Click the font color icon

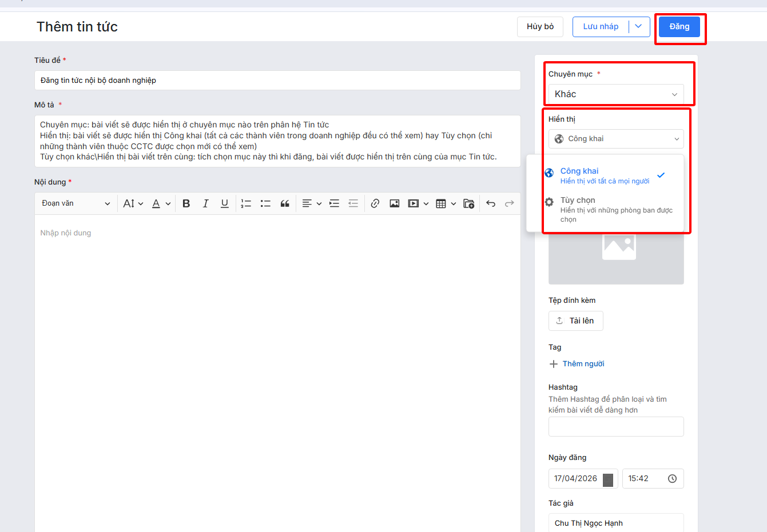(156, 203)
